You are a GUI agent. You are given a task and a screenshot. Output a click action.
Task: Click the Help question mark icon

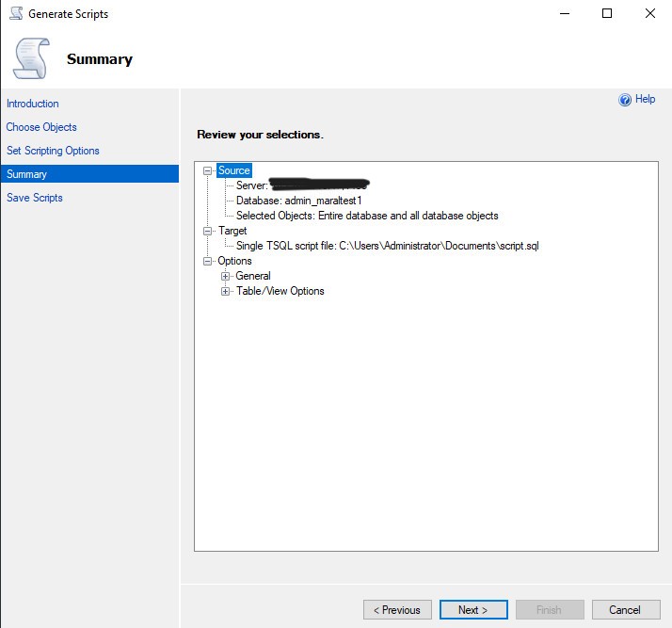(624, 100)
